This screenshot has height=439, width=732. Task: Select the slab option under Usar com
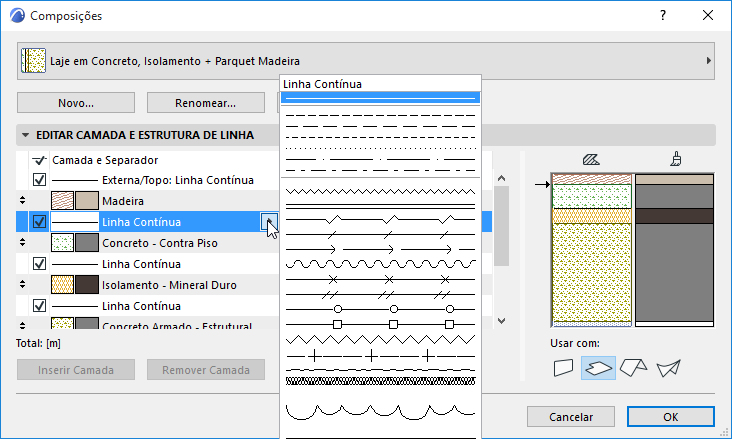tap(598, 369)
